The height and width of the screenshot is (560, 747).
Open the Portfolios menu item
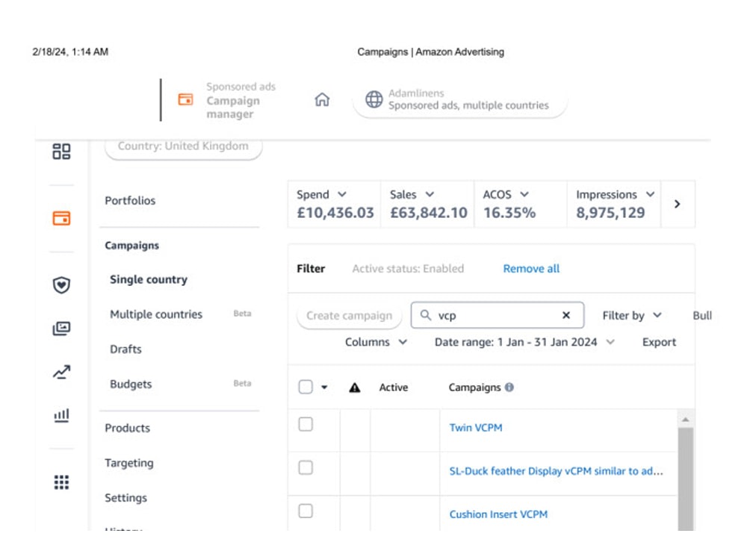click(x=130, y=200)
